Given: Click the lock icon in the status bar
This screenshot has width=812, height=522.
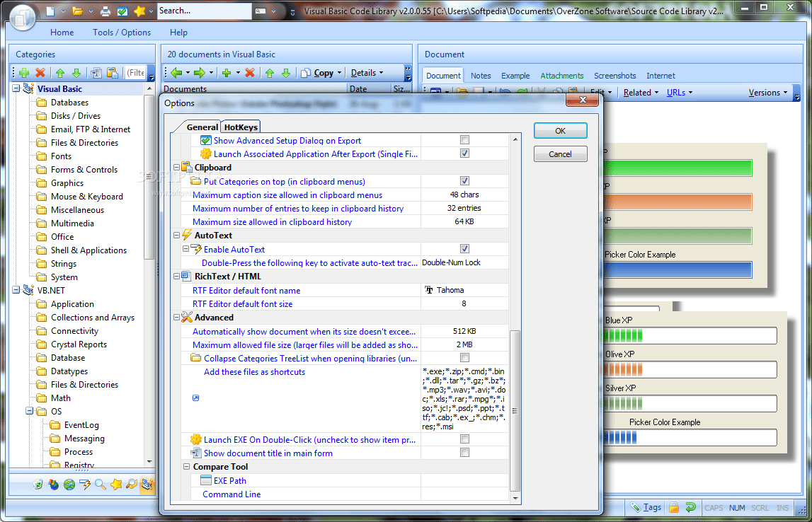Looking at the screenshot, I should pyautogui.click(x=674, y=508).
